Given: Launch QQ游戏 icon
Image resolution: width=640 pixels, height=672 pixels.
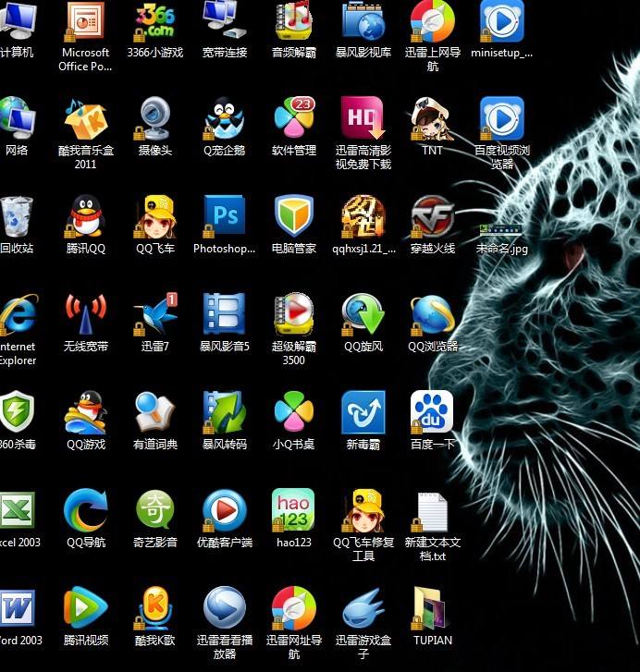Looking at the screenshot, I should click(85, 412).
